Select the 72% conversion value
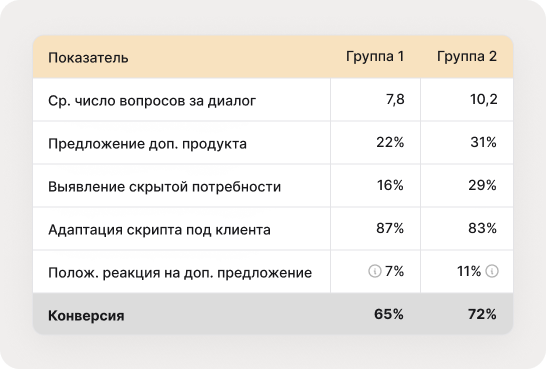The image size is (546, 370). pos(482,314)
